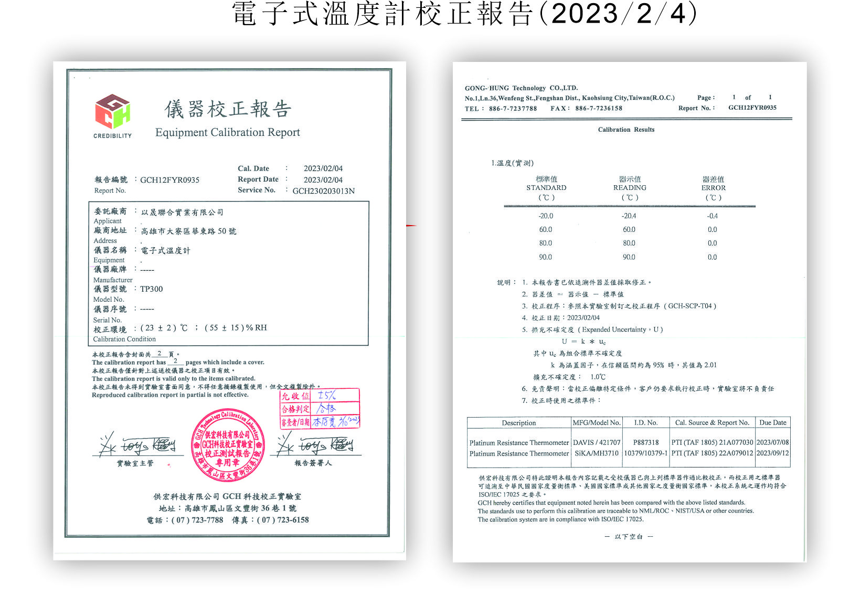Click the 'Equipment Calibration Report' heading

pyautogui.click(x=228, y=132)
